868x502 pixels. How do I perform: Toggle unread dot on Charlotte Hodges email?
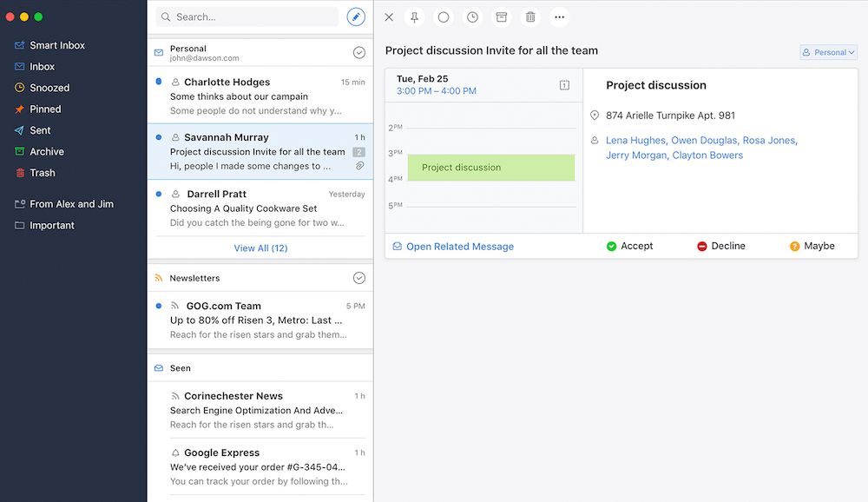pyautogui.click(x=158, y=82)
